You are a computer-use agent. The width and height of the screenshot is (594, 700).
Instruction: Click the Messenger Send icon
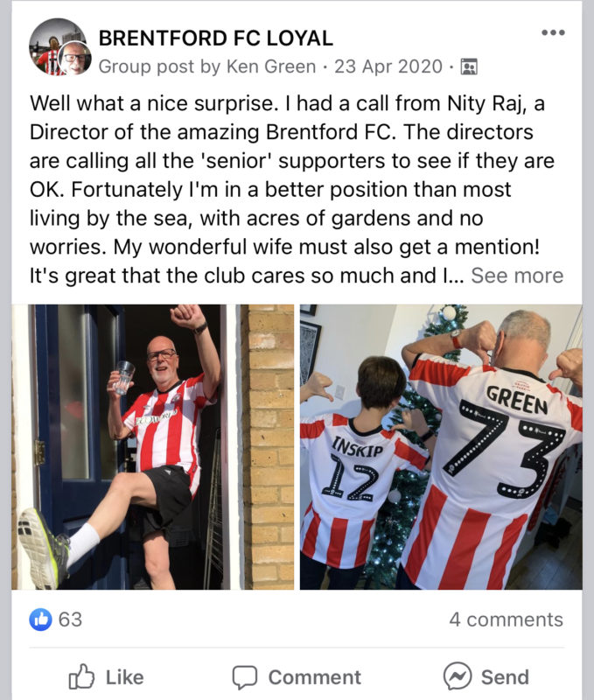point(458,676)
